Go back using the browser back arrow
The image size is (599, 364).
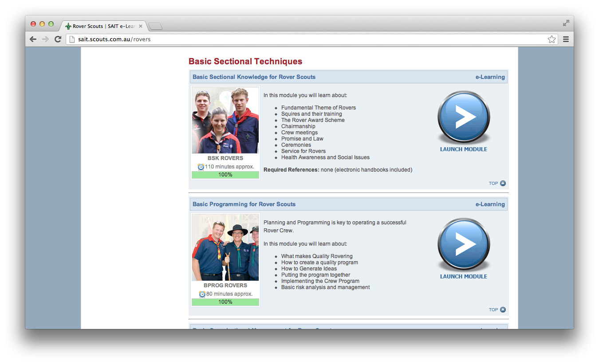click(x=33, y=39)
